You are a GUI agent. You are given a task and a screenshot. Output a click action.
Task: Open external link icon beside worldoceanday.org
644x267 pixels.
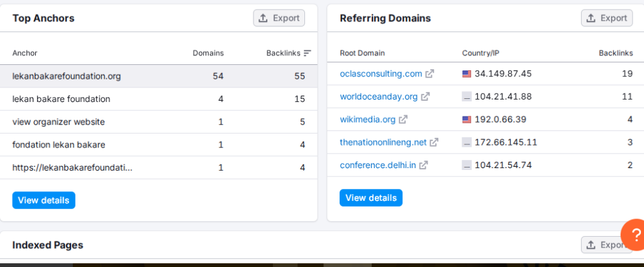point(425,97)
